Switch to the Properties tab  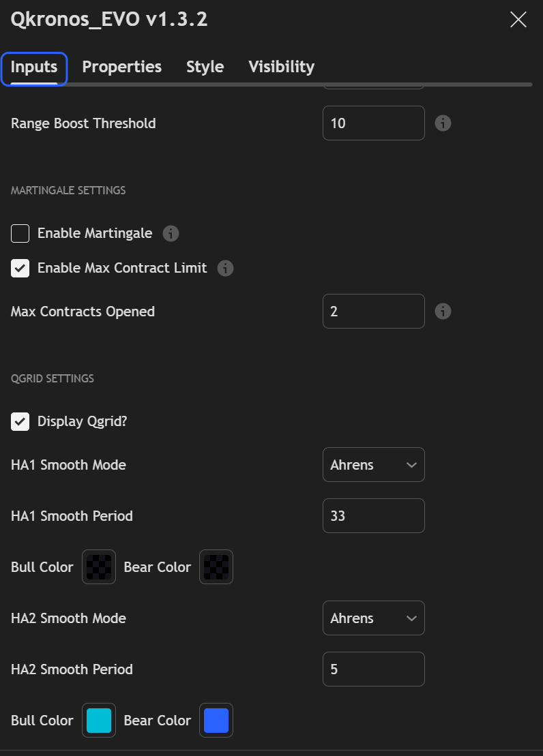[x=122, y=67]
